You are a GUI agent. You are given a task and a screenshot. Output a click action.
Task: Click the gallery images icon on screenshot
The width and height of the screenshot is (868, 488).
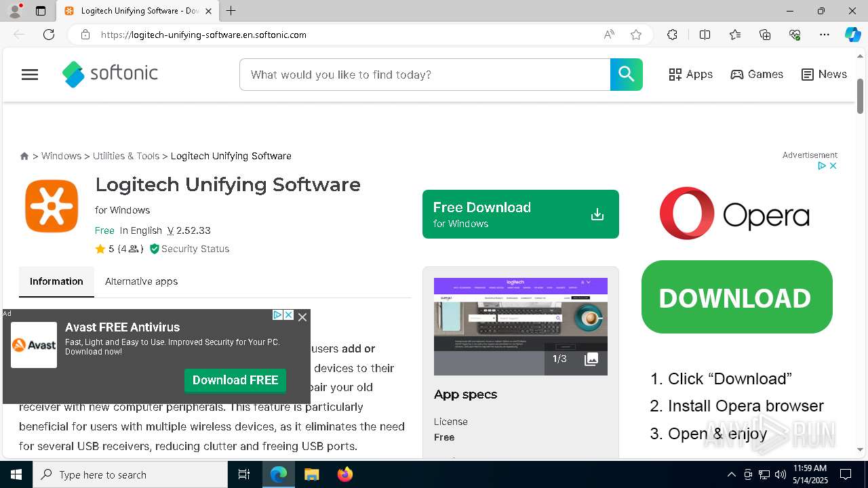pyautogui.click(x=591, y=359)
